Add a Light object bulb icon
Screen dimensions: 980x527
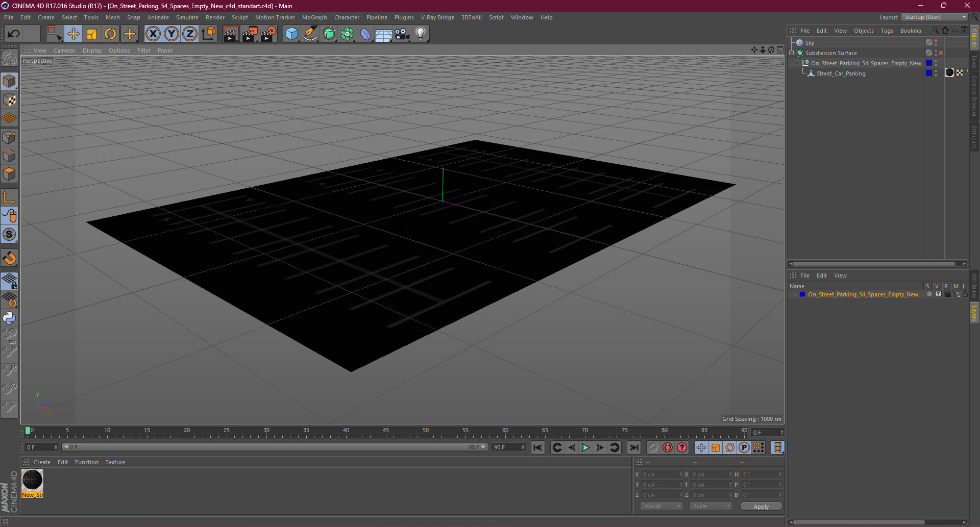pyautogui.click(x=421, y=34)
